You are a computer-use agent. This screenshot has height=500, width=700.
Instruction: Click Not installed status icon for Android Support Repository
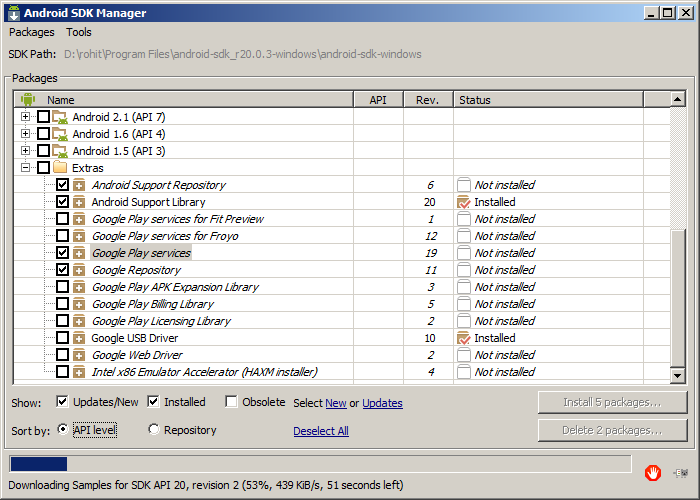pos(464,185)
